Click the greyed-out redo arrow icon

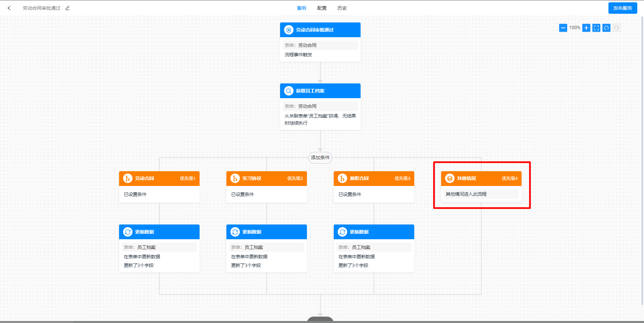(616, 28)
